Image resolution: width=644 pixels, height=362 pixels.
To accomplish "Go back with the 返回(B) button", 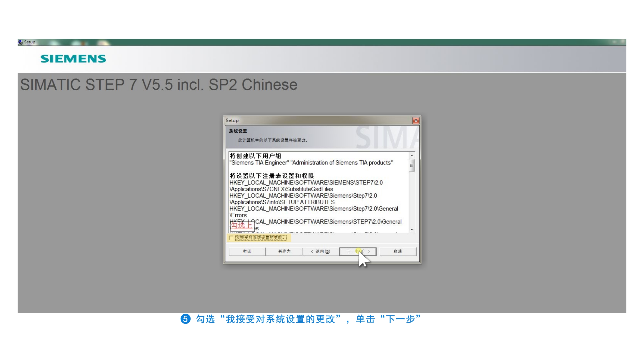I will point(320,252).
